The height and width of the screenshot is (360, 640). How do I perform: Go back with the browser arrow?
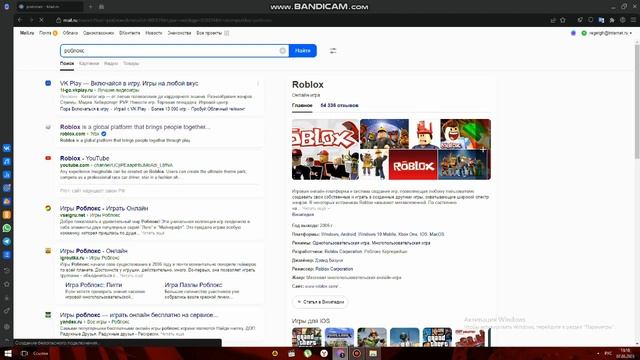[x=20, y=20]
